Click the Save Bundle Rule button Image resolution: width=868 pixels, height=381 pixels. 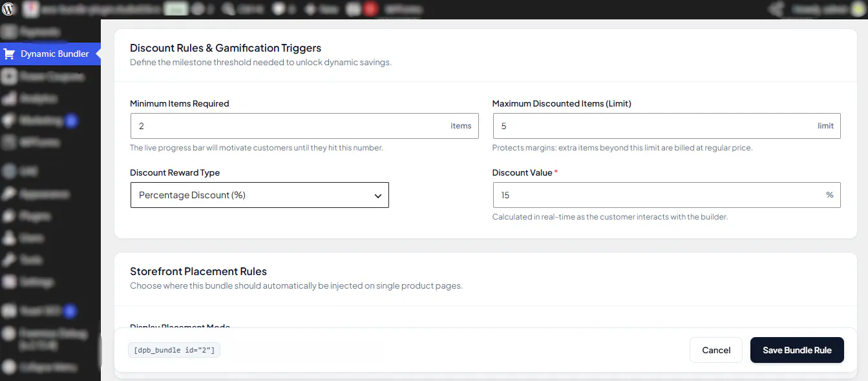point(797,350)
